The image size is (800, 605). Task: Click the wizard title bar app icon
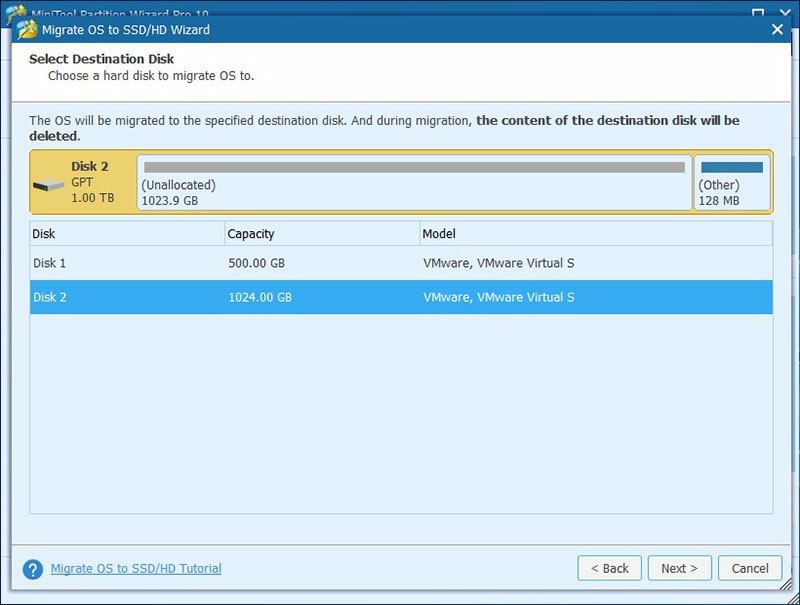coord(27,30)
